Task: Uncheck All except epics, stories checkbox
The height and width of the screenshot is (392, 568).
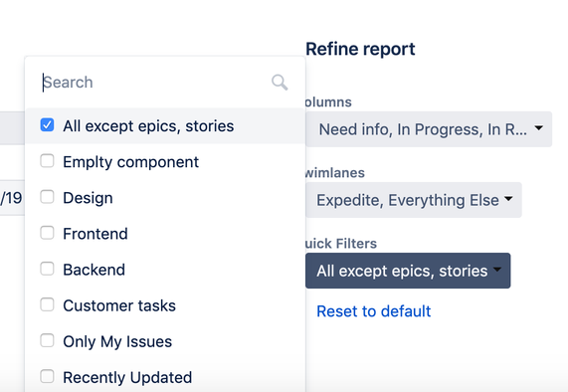Action: [47, 125]
